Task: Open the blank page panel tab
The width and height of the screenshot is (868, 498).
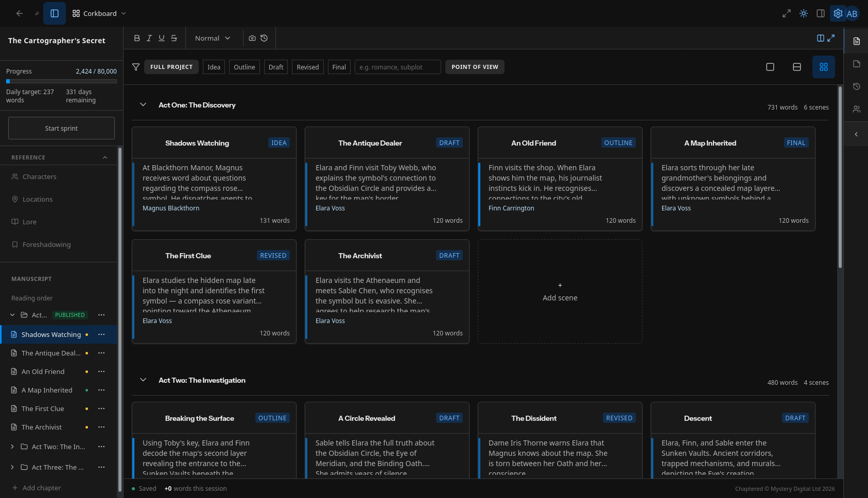Action: [x=857, y=64]
